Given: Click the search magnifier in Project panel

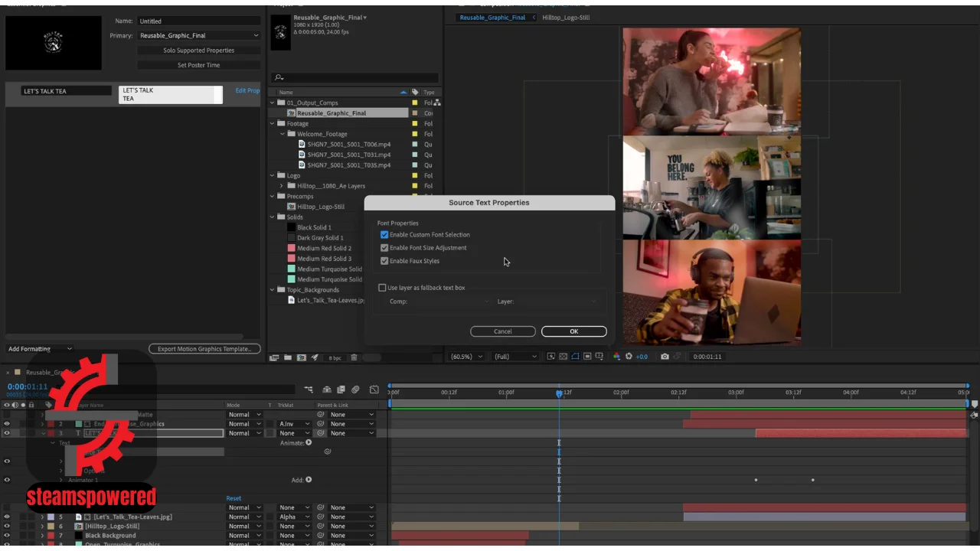Looking at the screenshot, I should pyautogui.click(x=279, y=77).
